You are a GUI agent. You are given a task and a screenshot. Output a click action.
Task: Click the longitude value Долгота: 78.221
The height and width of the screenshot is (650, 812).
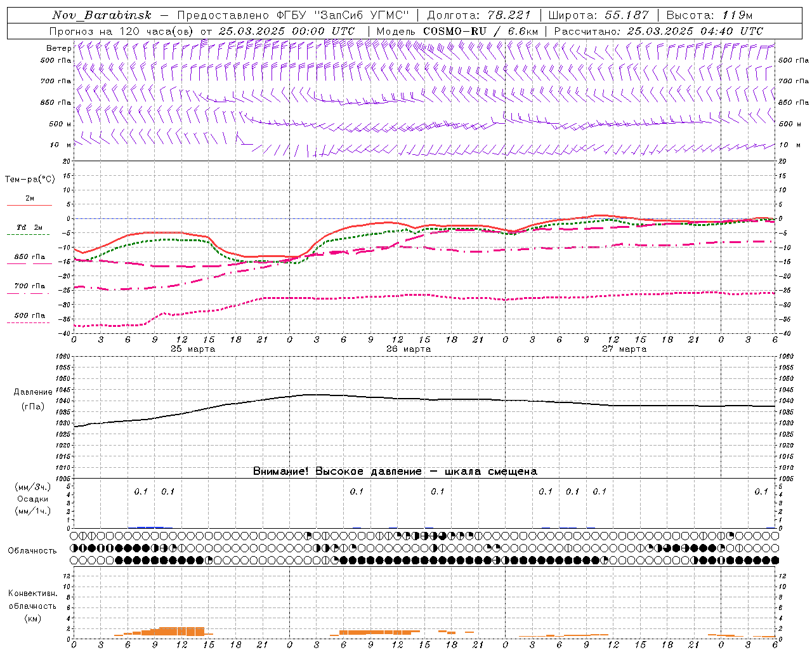pos(478,15)
